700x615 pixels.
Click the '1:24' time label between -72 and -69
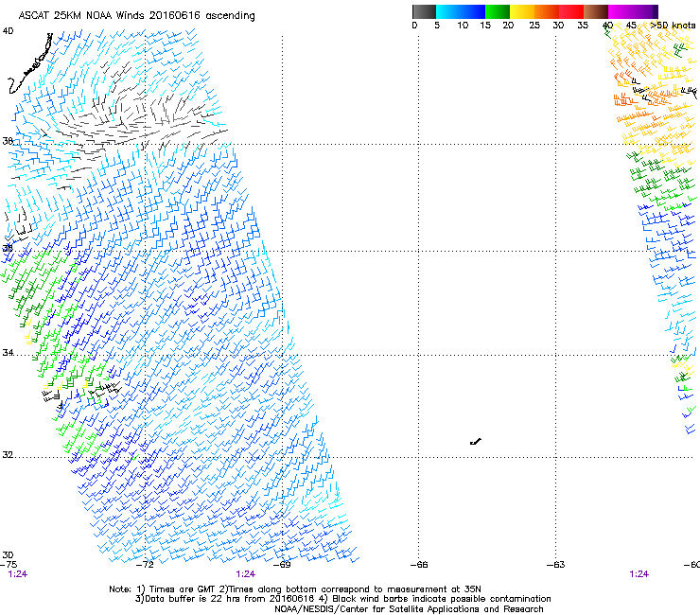(x=246, y=574)
